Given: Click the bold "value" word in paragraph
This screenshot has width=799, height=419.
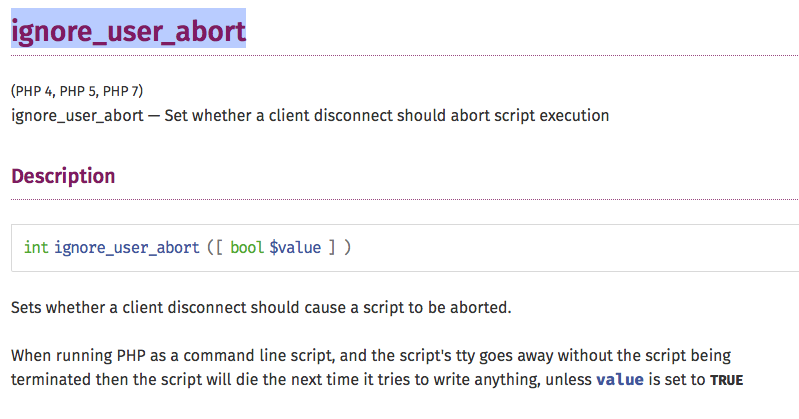Looking at the screenshot, I should coord(621,380).
